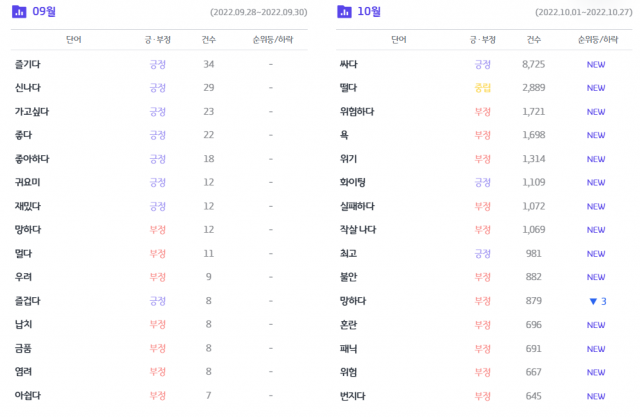Select the word 납치
The width and height of the screenshot is (640, 417).
point(23,324)
